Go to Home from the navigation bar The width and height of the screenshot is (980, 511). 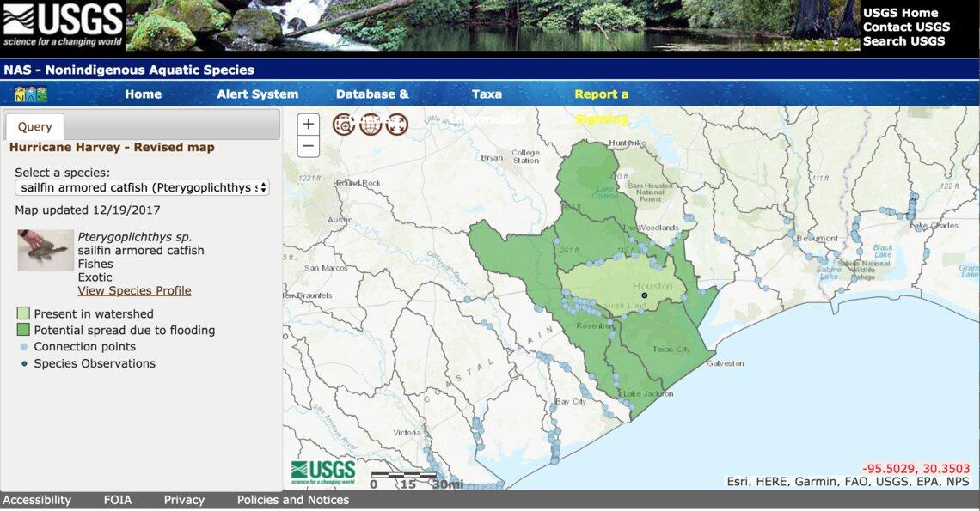(143, 94)
